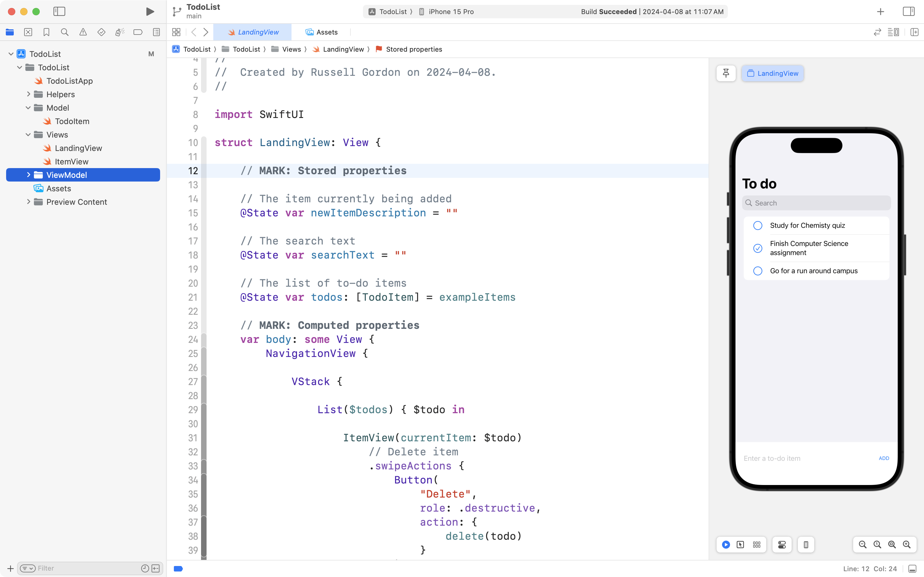924x577 pixels.
Task: Open the Test navigator checkmark icon
Action: [x=101, y=32]
